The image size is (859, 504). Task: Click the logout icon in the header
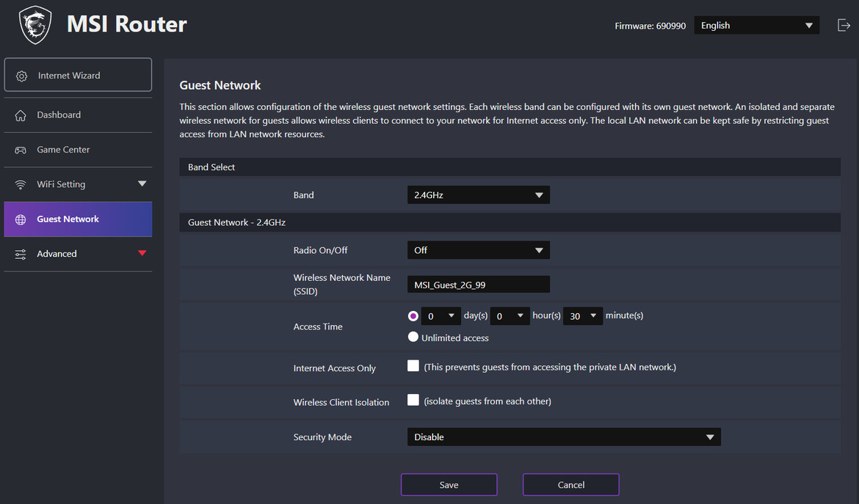[x=844, y=25]
